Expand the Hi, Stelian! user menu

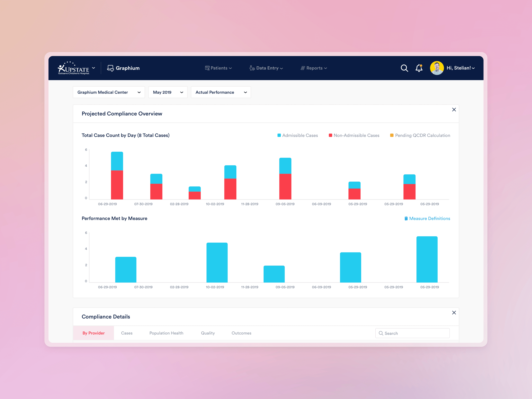point(461,68)
